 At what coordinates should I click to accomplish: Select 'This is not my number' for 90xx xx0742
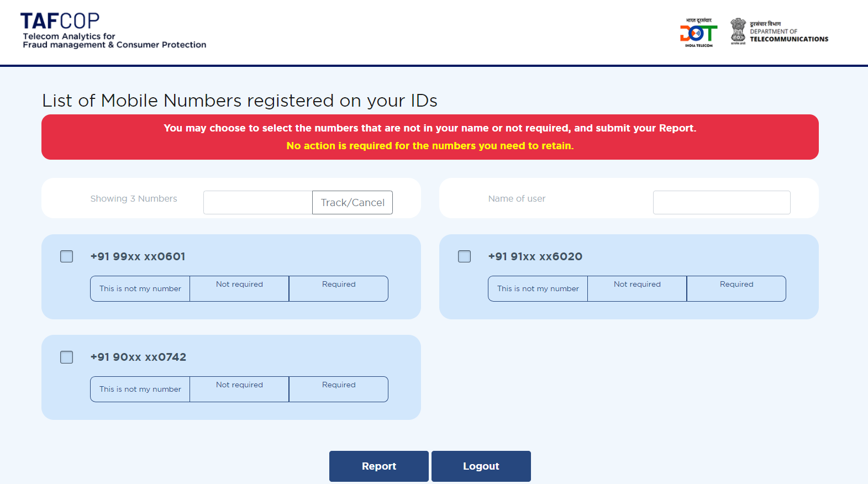pyautogui.click(x=140, y=389)
